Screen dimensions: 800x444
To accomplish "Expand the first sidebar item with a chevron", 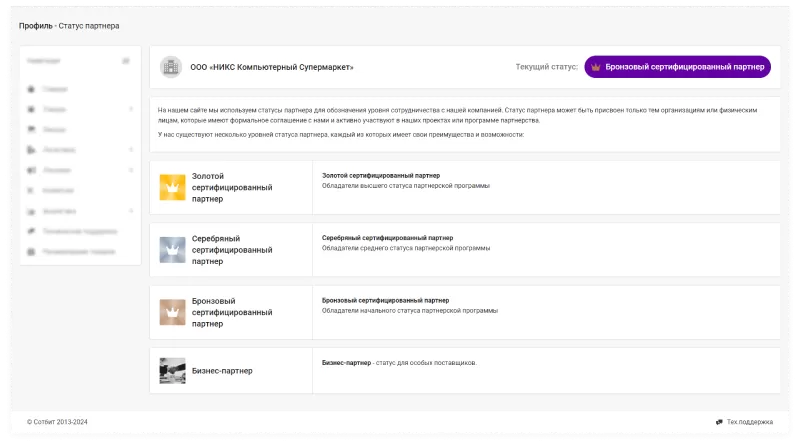I will (131, 109).
